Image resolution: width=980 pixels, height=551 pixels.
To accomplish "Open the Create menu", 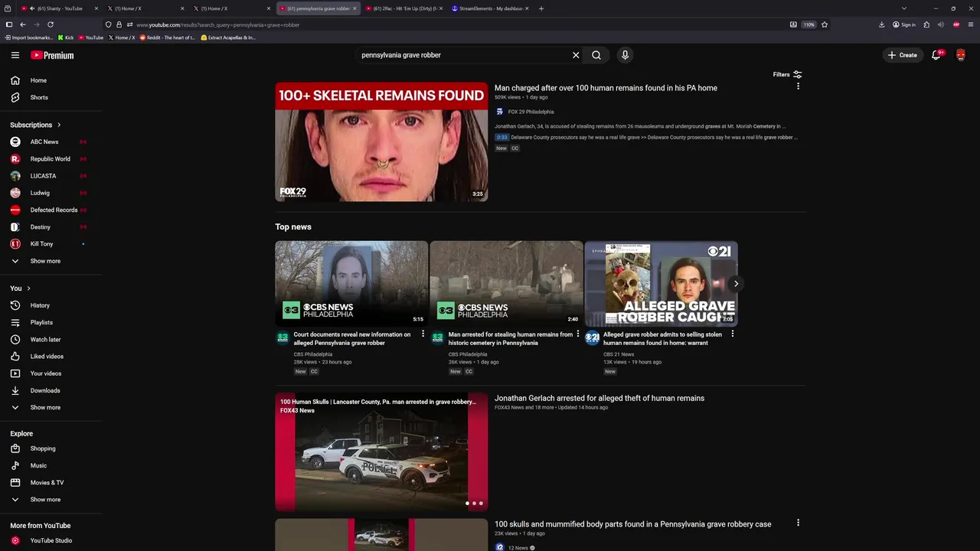I will [902, 55].
